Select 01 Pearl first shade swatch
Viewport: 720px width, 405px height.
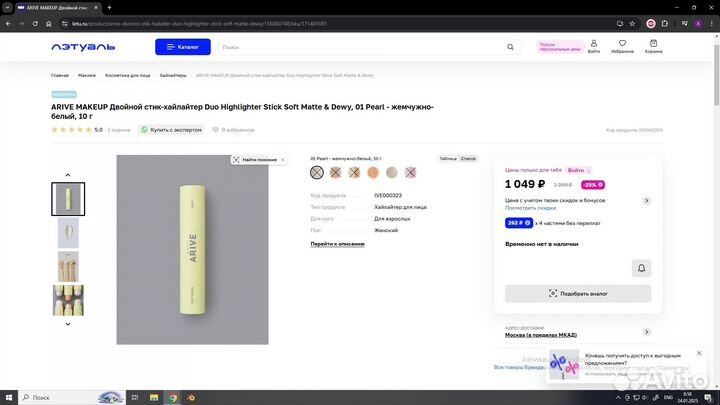point(317,172)
